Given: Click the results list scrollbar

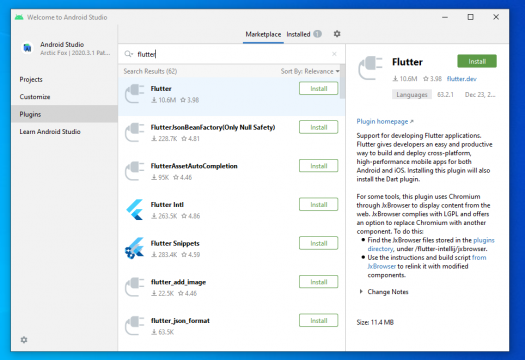Looking at the screenshot, I should point(342,82).
